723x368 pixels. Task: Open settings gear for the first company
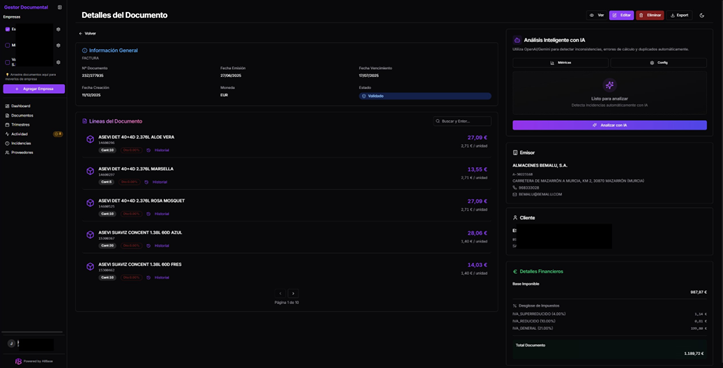point(58,29)
